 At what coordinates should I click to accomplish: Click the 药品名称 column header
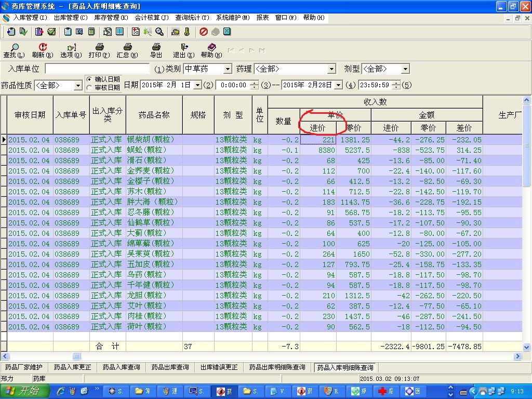point(154,115)
